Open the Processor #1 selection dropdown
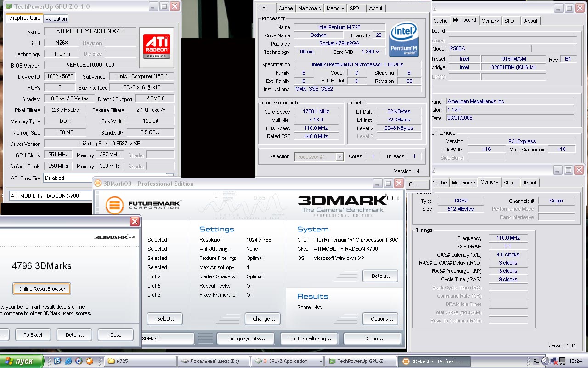This screenshot has width=588, height=368. [x=319, y=157]
